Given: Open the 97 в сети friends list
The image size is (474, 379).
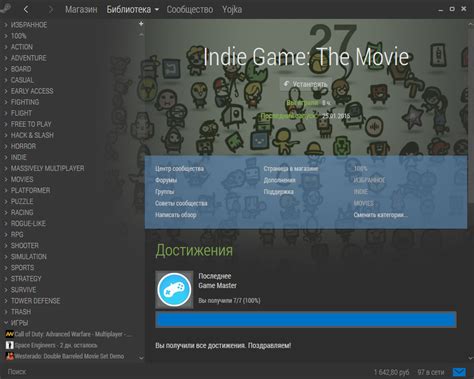Looking at the screenshot, I should [431, 372].
